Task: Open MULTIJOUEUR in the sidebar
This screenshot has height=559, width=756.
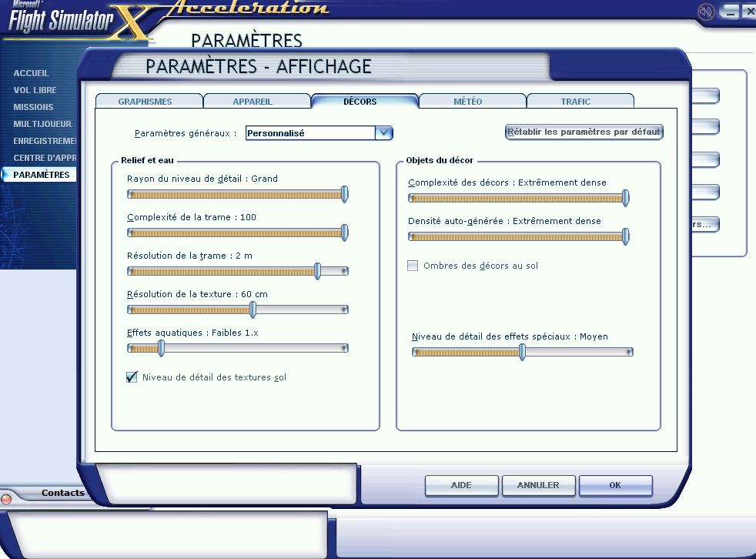Action: 42,124
